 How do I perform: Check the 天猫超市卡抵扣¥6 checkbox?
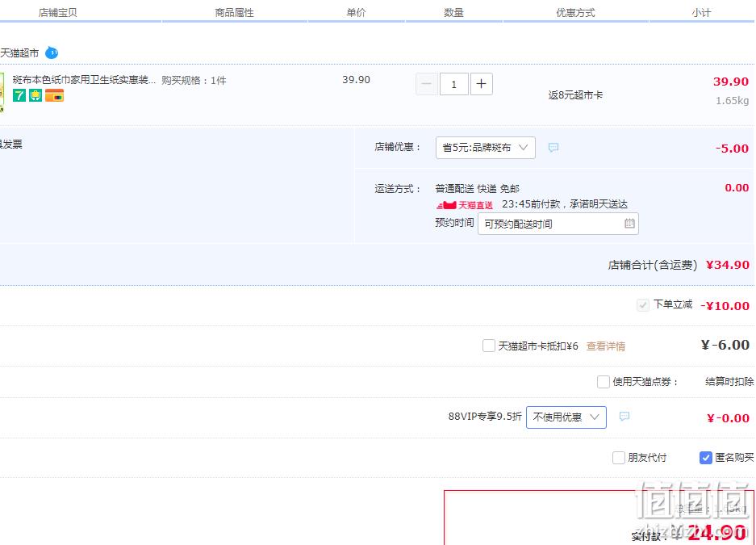[x=489, y=346]
